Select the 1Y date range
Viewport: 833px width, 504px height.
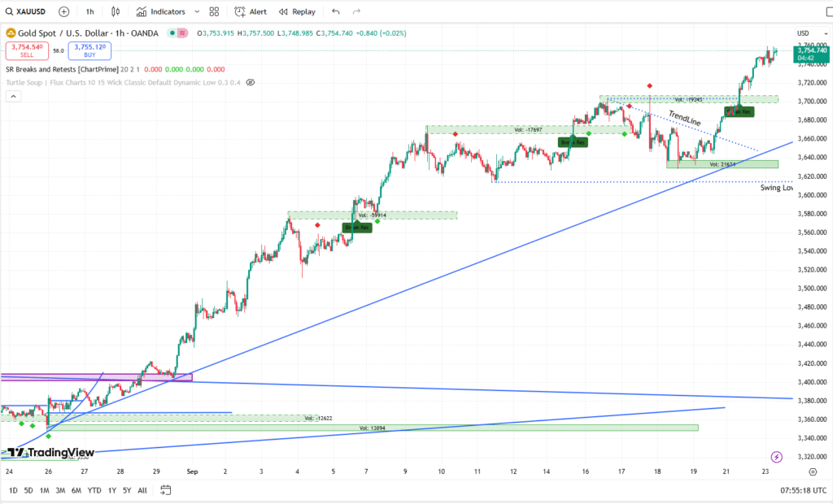pos(111,491)
